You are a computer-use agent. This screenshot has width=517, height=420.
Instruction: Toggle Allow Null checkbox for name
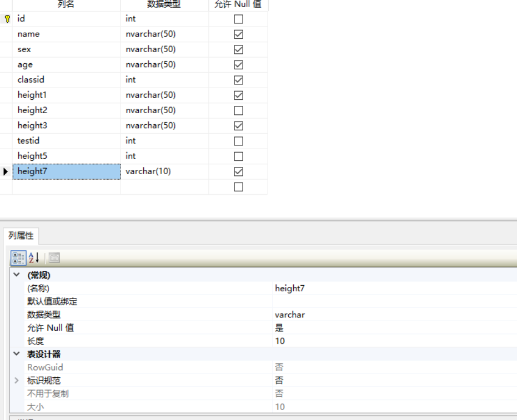pyautogui.click(x=238, y=34)
